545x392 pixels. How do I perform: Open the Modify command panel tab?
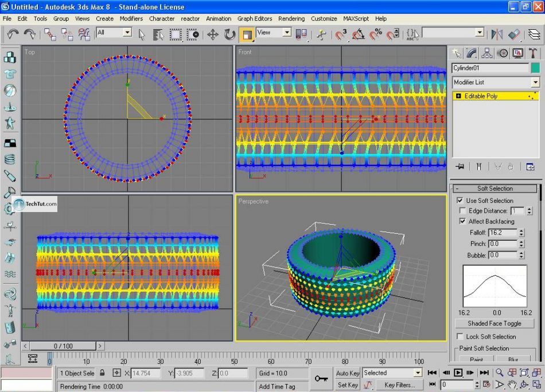click(x=472, y=53)
